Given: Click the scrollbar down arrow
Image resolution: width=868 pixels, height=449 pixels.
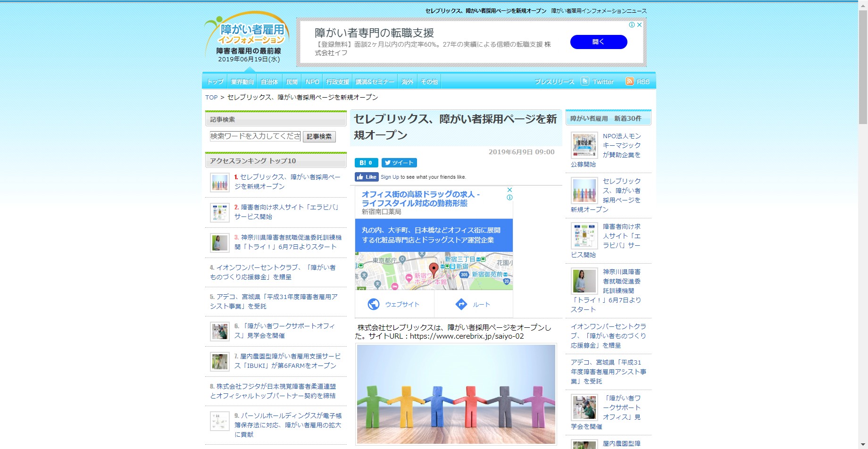Looking at the screenshot, I should point(863,445).
